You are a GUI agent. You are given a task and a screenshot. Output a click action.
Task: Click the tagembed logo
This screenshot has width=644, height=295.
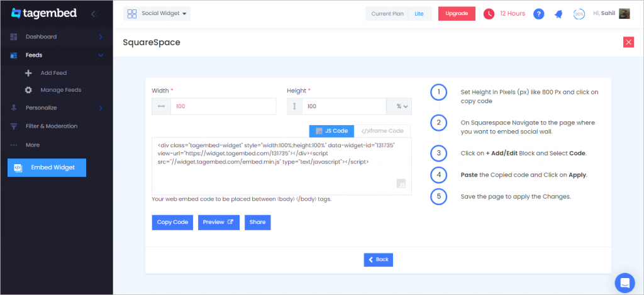click(44, 13)
